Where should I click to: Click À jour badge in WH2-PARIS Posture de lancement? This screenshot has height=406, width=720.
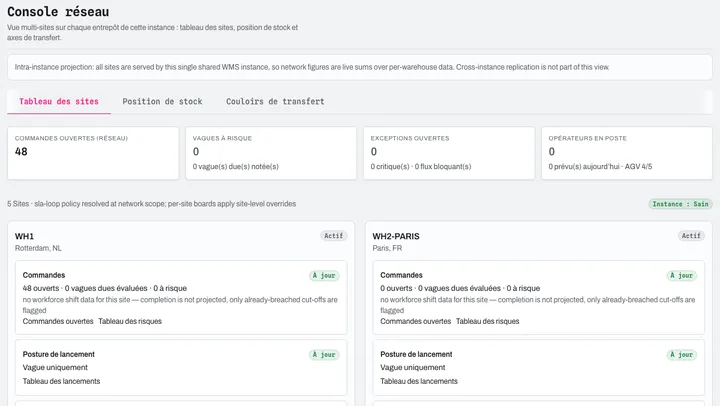(x=681, y=355)
